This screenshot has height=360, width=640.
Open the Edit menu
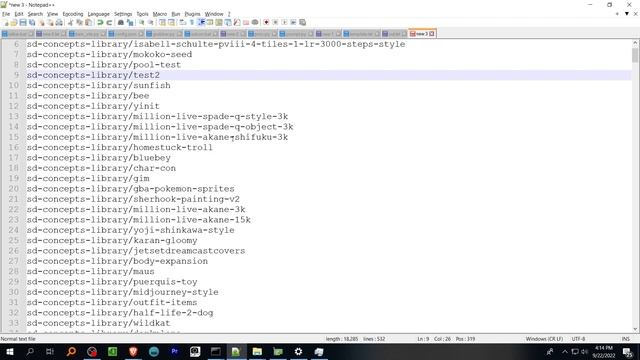(19, 14)
